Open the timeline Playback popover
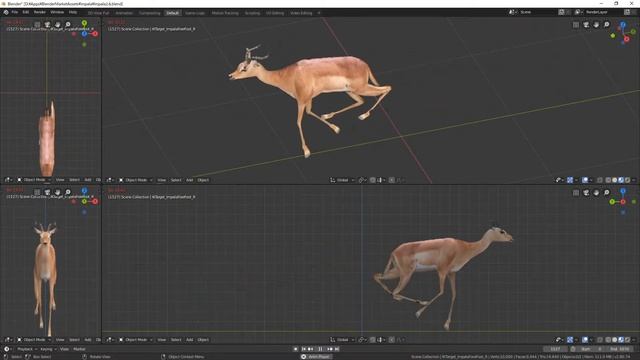Image resolution: width=640 pixels, height=360 pixels. [x=27, y=349]
